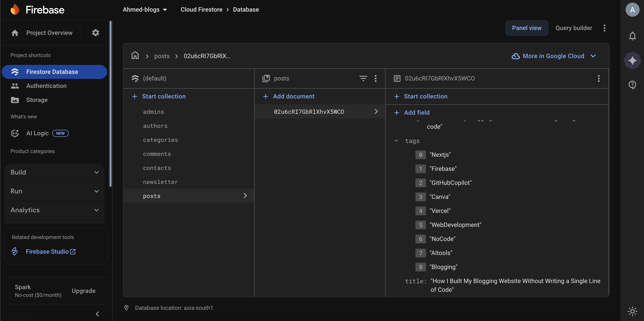The image size is (644, 321).
Task: Expand the Run category
Action: (54, 191)
